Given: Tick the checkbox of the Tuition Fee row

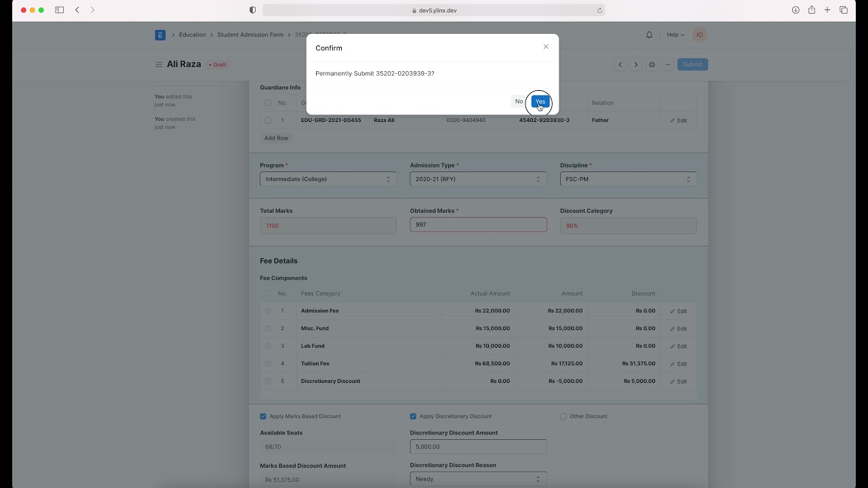Looking at the screenshot, I should tap(268, 364).
